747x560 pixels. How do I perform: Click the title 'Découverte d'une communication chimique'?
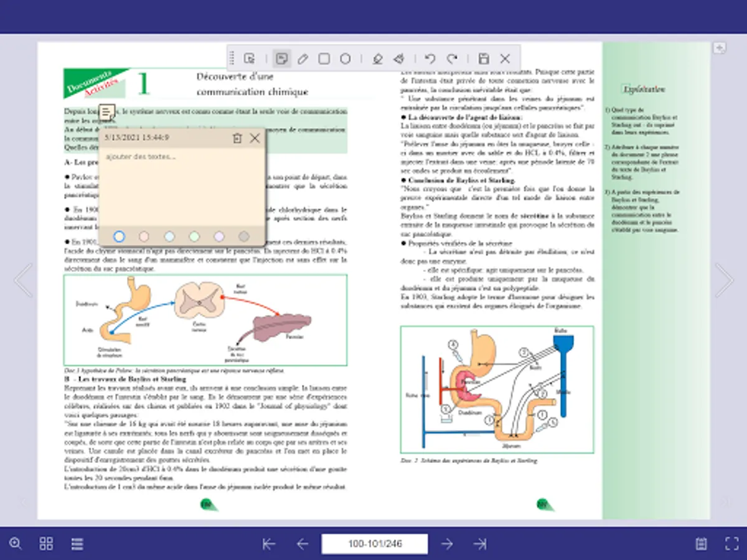pyautogui.click(x=252, y=84)
